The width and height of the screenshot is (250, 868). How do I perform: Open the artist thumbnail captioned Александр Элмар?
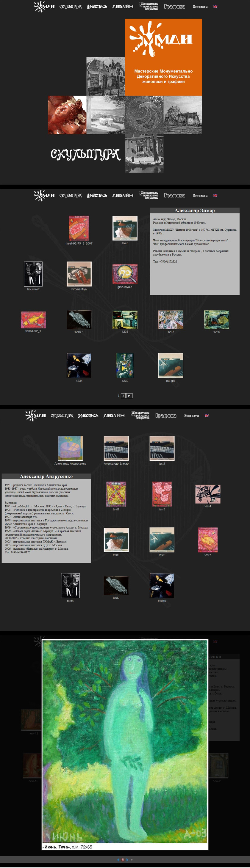[x=116, y=448]
